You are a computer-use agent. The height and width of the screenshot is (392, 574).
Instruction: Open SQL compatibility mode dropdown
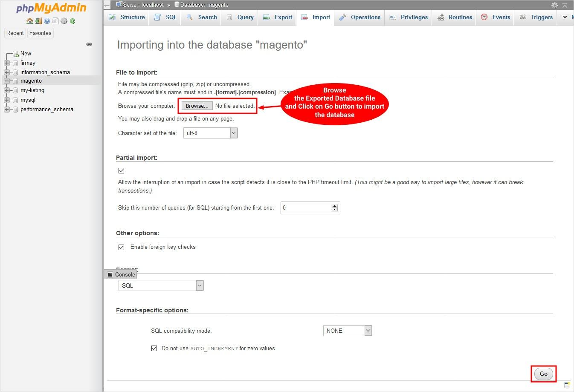point(348,331)
